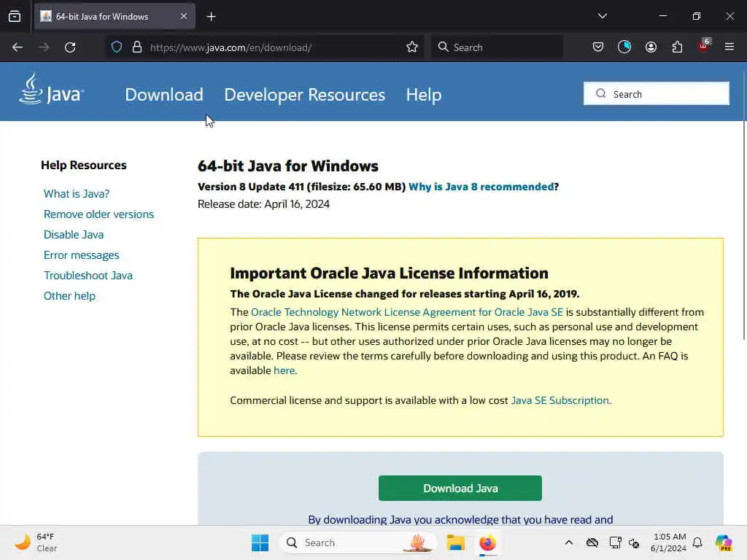The width and height of the screenshot is (747, 560).
Task: Bookmark this page with the star icon
Action: [412, 47]
